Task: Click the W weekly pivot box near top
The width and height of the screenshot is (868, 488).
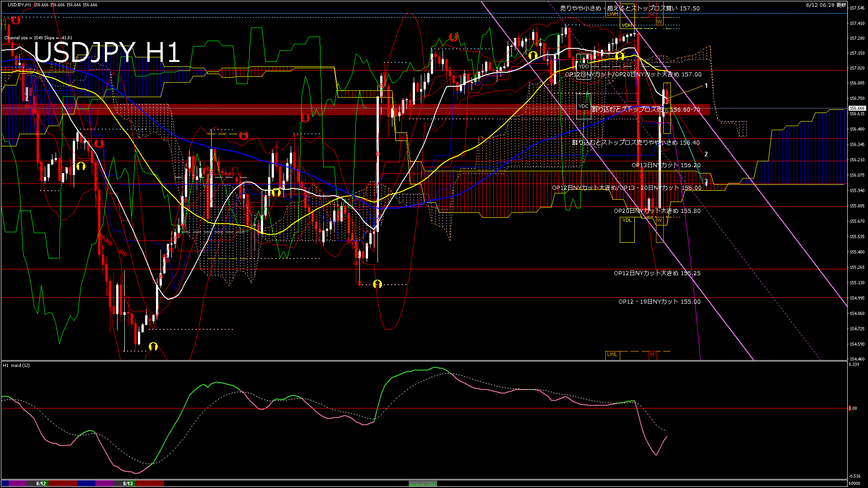Action: [x=659, y=21]
